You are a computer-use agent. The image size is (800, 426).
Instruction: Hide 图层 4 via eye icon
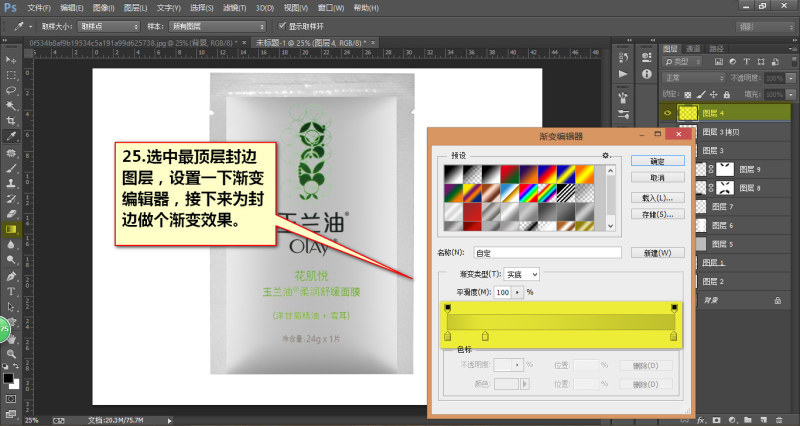pyautogui.click(x=667, y=113)
